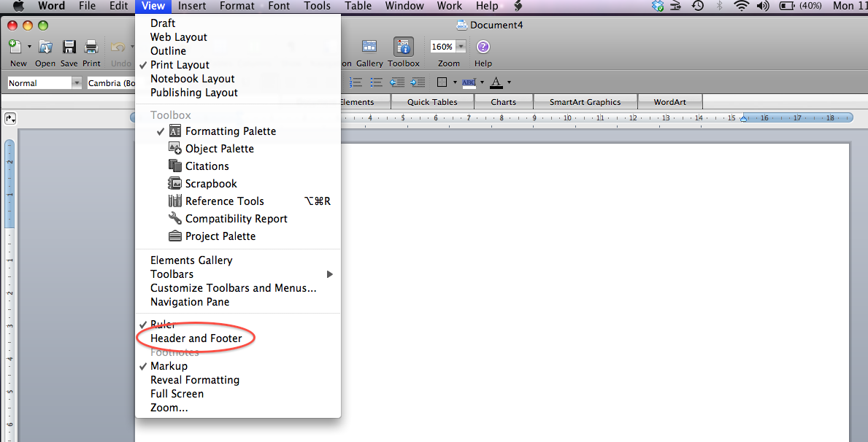The image size is (868, 442).
Task: Click the Bluetooth menu bar icon
Action: pyautogui.click(x=720, y=6)
